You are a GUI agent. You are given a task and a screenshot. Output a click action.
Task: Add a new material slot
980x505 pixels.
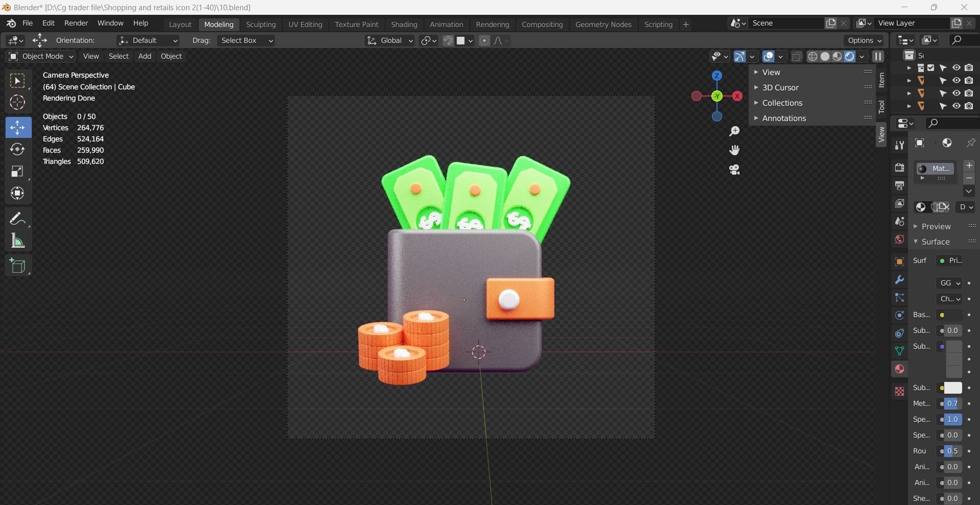tap(969, 165)
